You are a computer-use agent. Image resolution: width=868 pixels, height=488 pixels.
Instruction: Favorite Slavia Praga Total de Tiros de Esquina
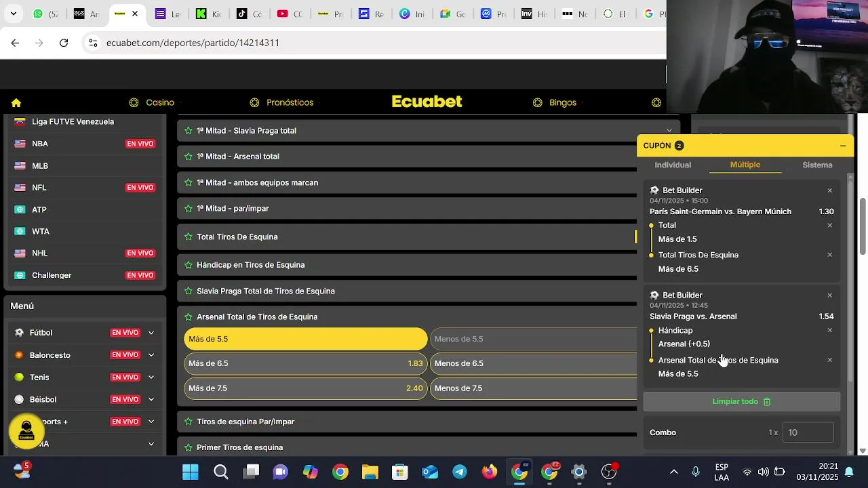tap(189, 291)
